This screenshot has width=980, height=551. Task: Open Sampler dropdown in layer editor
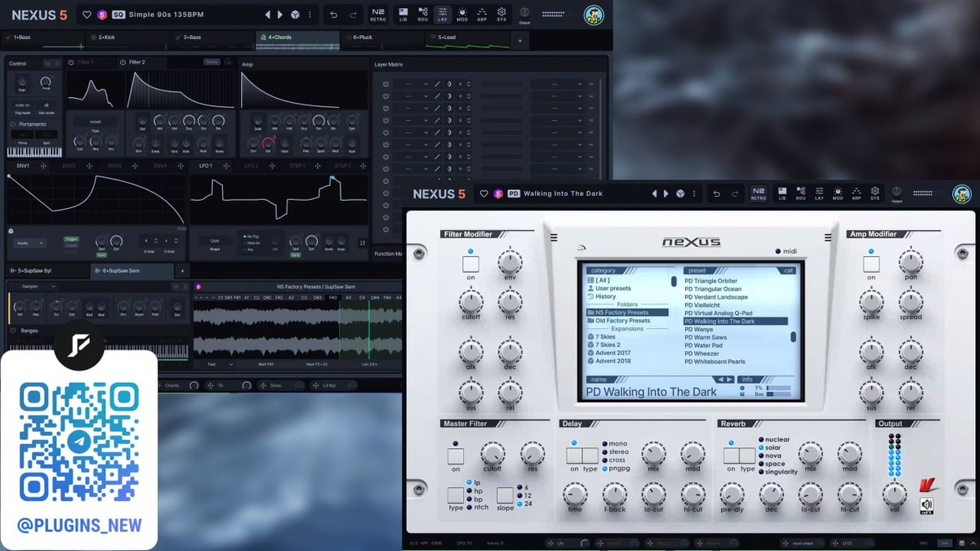click(38, 287)
